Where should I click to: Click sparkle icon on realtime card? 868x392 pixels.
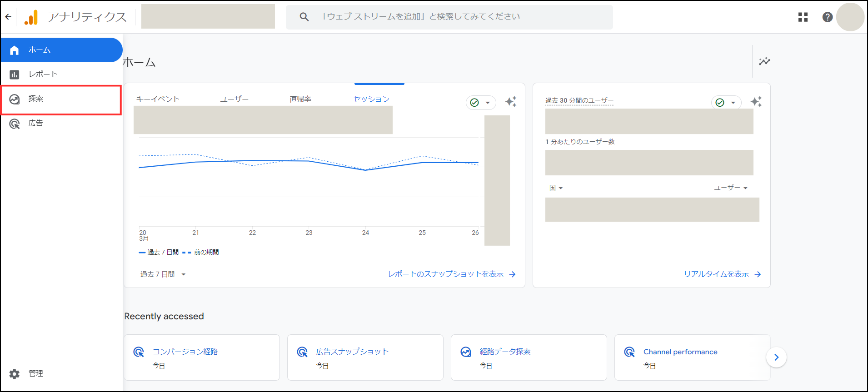coord(756,102)
